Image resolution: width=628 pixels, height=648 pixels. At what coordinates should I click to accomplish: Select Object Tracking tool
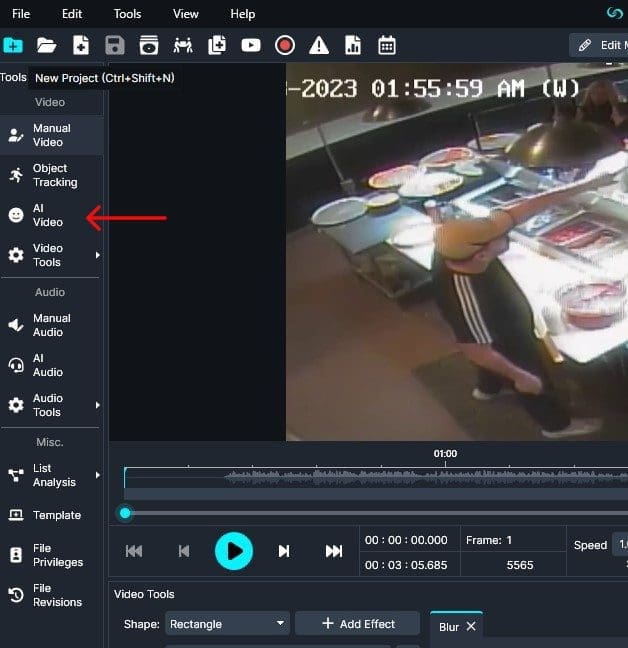(x=52, y=175)
